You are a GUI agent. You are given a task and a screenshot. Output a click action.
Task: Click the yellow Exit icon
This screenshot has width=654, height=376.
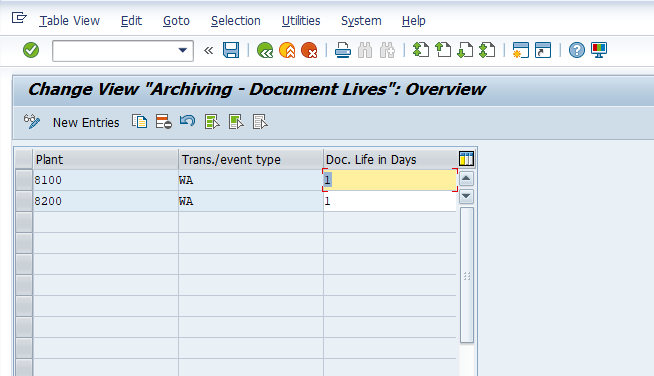[287, 50]
